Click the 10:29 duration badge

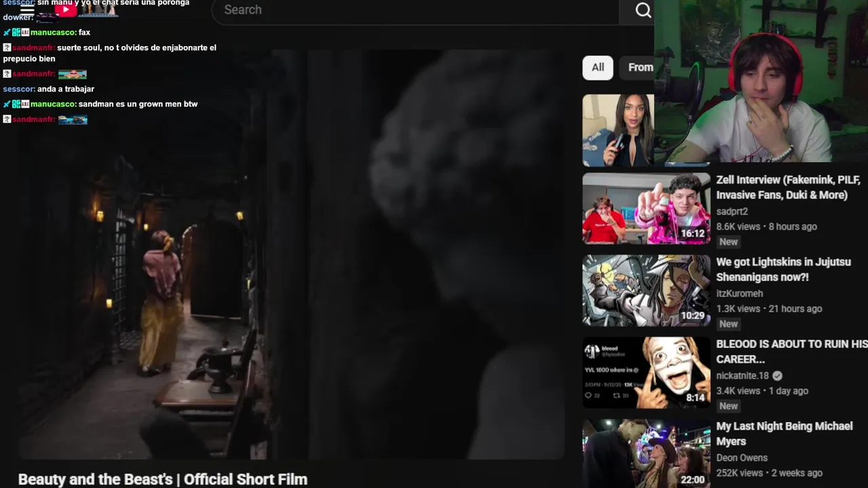(x=692, y=316)
